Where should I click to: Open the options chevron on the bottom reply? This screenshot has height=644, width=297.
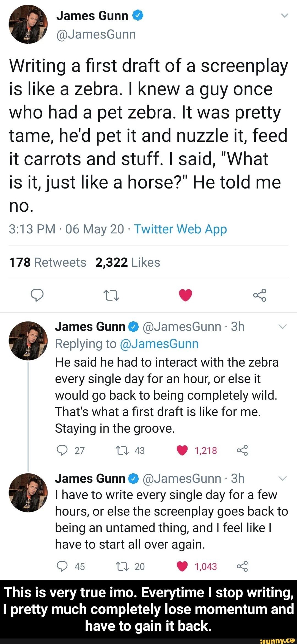tap(282, 478)
